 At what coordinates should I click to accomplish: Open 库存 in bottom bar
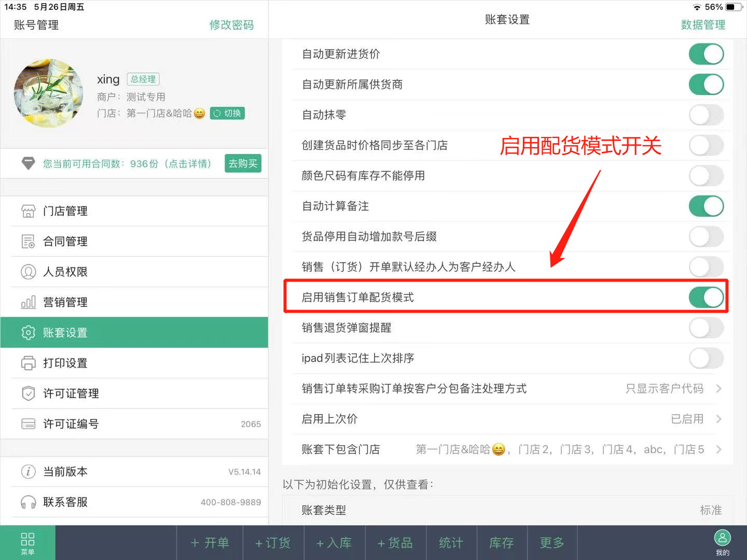click(x=501, y=543)
